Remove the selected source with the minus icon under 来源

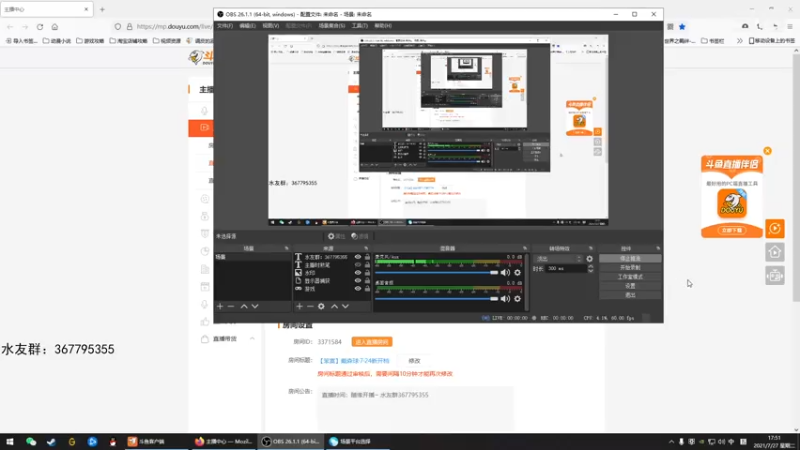[310, 306]
